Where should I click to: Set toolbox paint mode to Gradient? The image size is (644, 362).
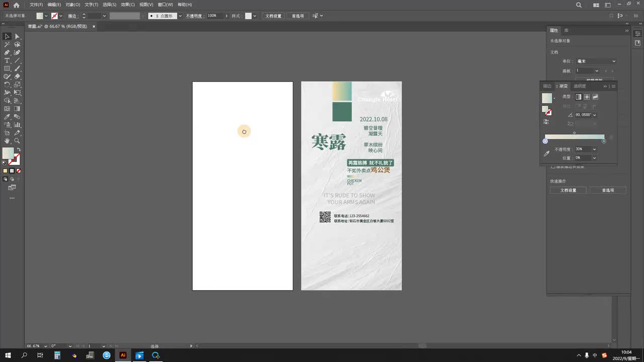point(12,171)
